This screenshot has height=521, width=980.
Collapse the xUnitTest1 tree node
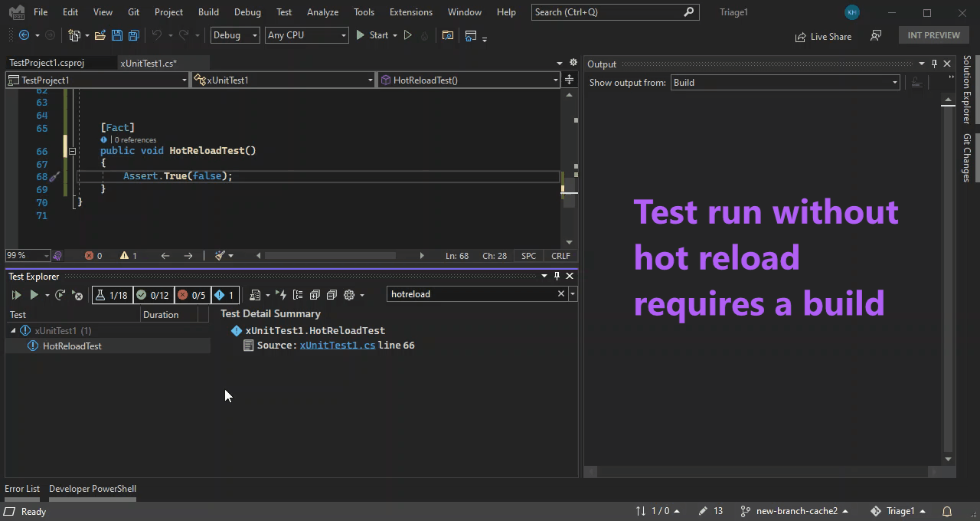pos(13,331)
